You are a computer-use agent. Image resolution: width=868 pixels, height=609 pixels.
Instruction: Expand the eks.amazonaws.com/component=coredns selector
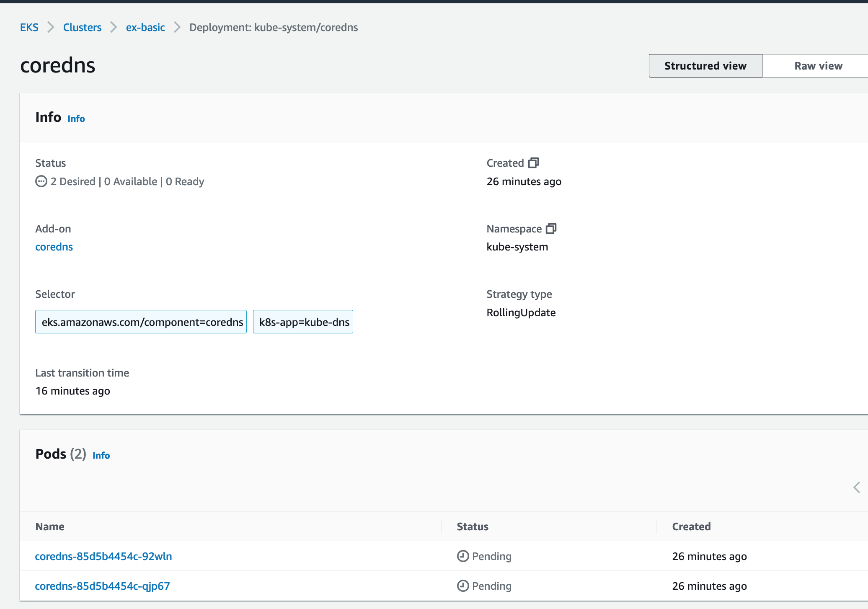click(141, 322)
